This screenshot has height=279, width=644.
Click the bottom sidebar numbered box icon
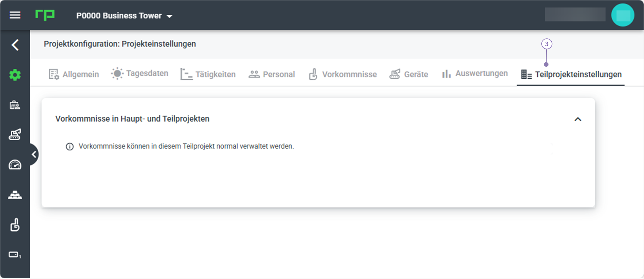click(x=15, y=255)
